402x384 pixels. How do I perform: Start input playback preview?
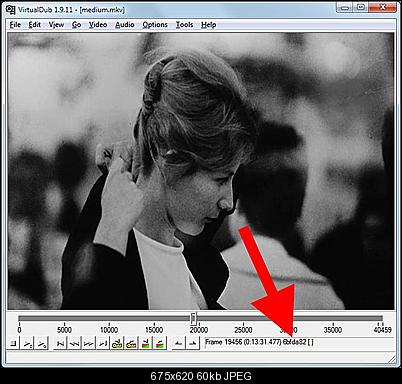pyautogui.click(x=28, y=343)
